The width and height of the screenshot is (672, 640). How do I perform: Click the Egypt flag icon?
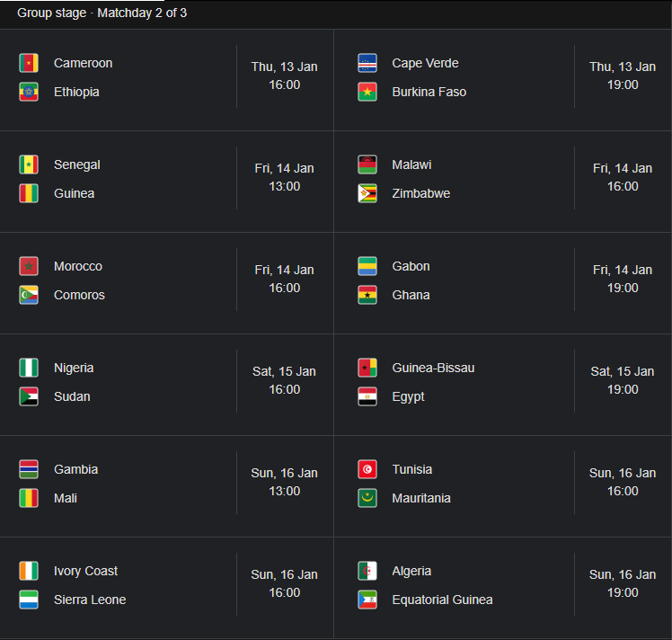click(x=367, y=396)
